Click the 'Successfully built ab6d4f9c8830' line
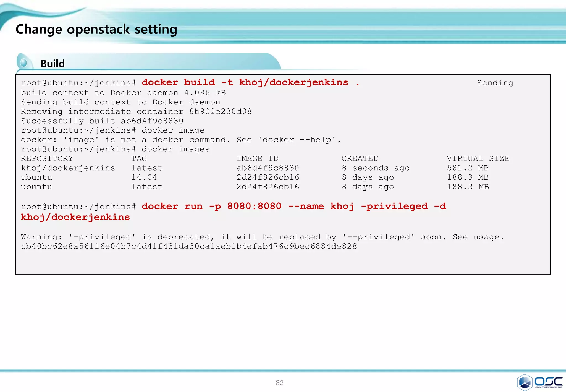 (x=102, y=121)
